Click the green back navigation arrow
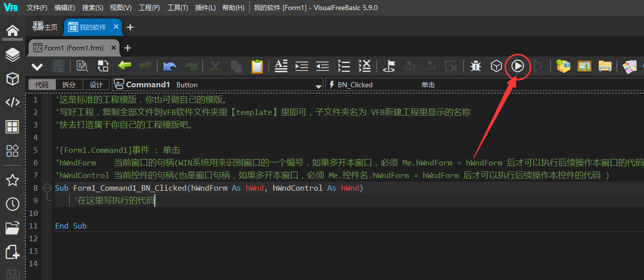 pos(125,66)
